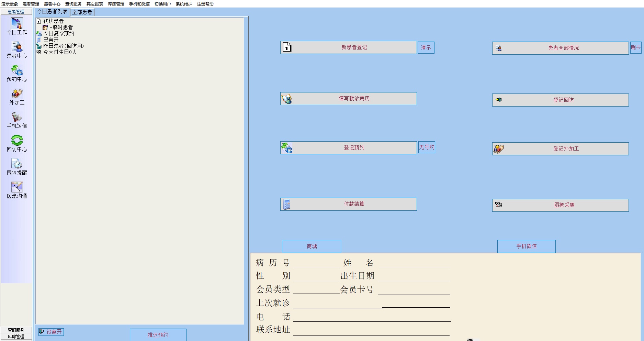Open the 库房管理 menu
Image resolution: width=644 pixels, height=341 pixels.
tap(116, 4)
